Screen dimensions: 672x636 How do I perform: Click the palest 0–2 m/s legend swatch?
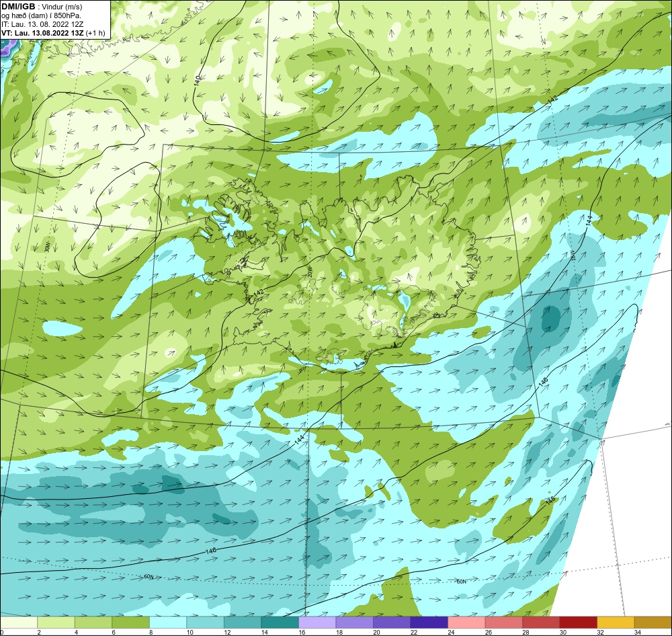pyautogui.click(x=19, y=623)
